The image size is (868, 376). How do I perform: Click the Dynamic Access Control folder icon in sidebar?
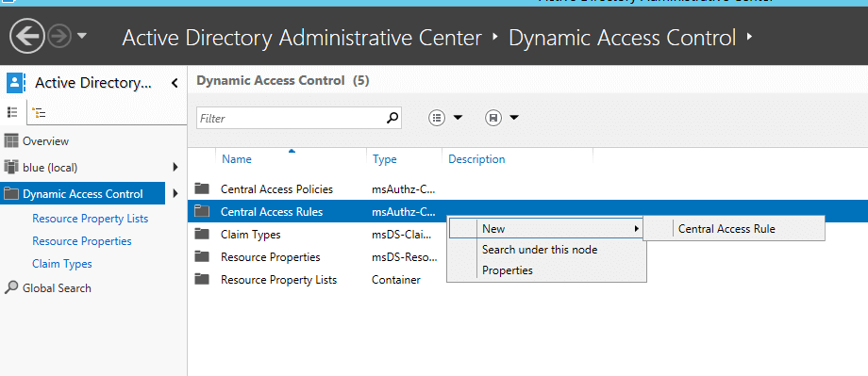pos(11,193)
